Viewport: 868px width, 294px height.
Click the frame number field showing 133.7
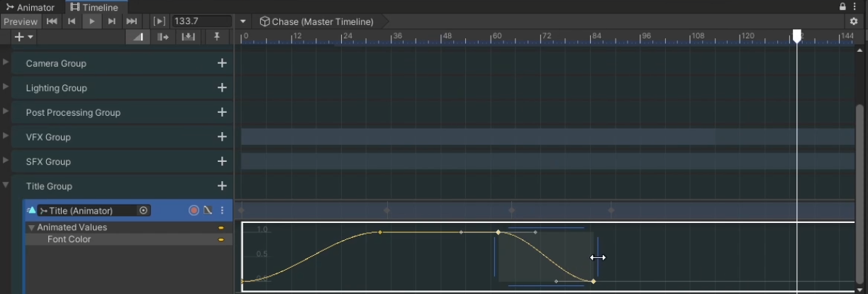coord(201,22)
